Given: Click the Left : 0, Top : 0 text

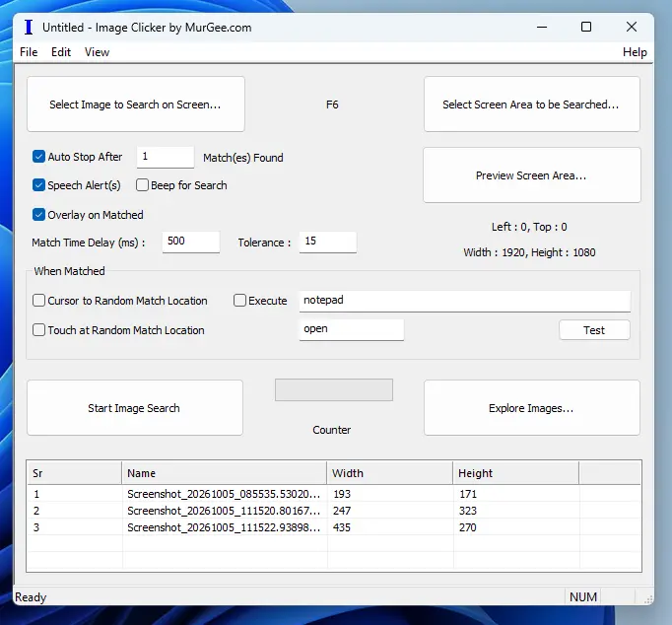Looking at the screenshot, I should [x=529, y=227].
